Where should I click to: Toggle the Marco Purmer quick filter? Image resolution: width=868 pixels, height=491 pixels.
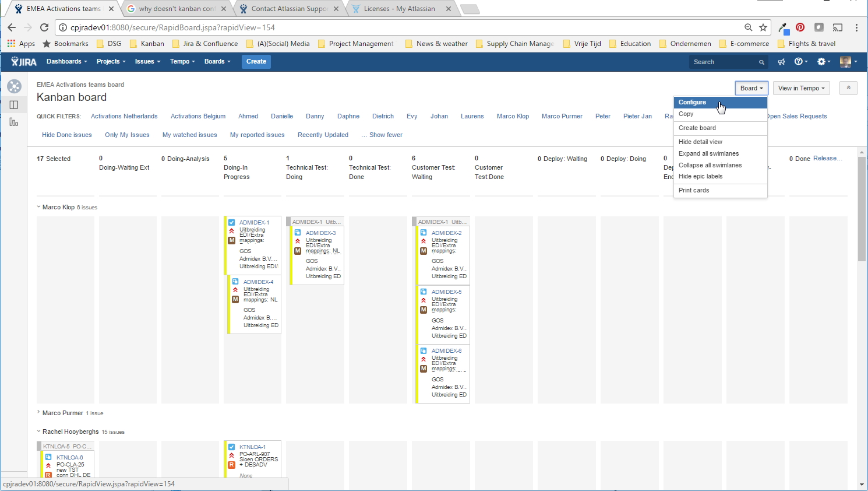point(562,116)
